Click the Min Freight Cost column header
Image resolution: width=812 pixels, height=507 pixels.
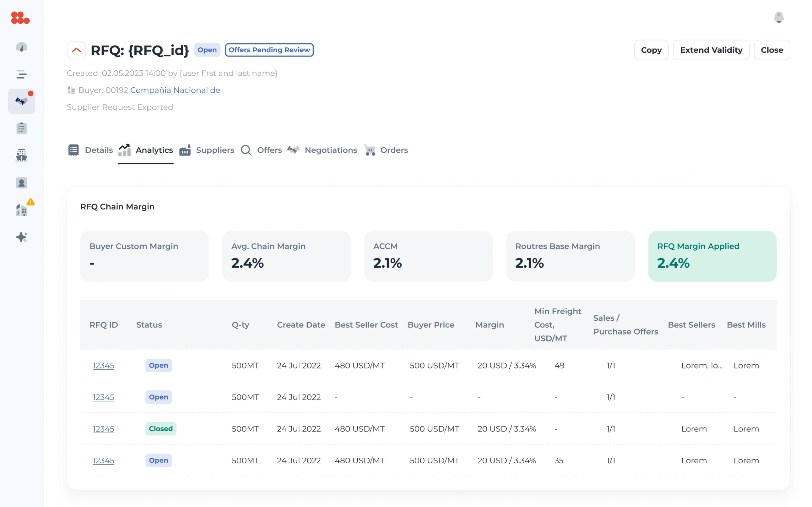pos(558,324)
